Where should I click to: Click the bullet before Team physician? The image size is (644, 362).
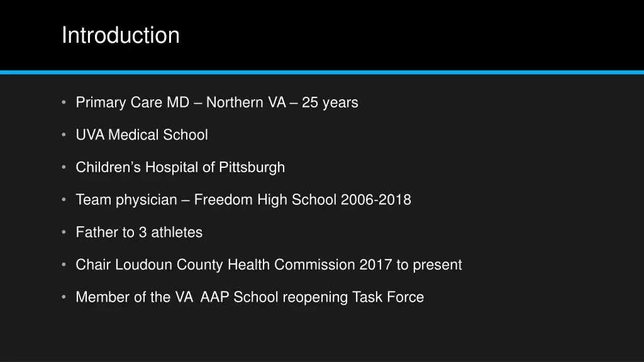click(64, 199)
